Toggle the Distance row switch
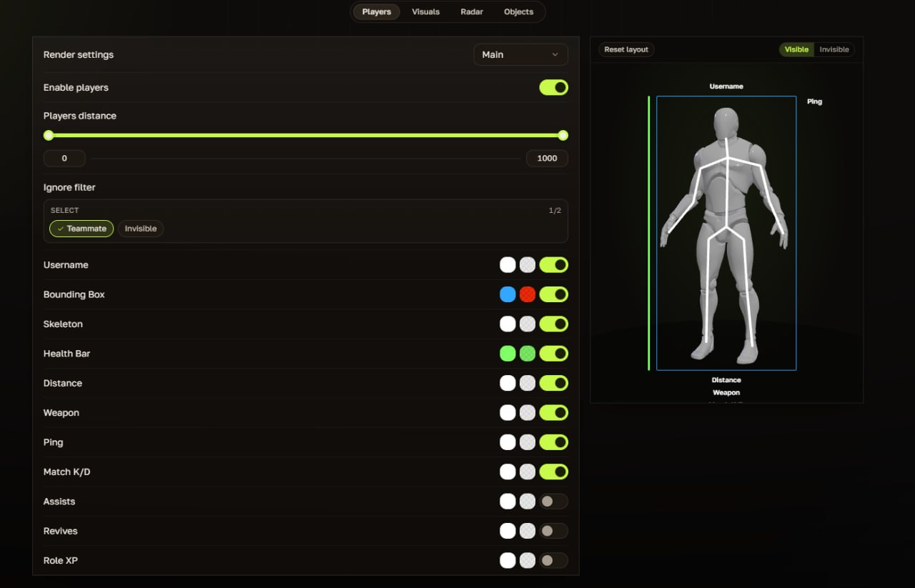Screen dimensions: 915x588 click(x=553, y=383)
